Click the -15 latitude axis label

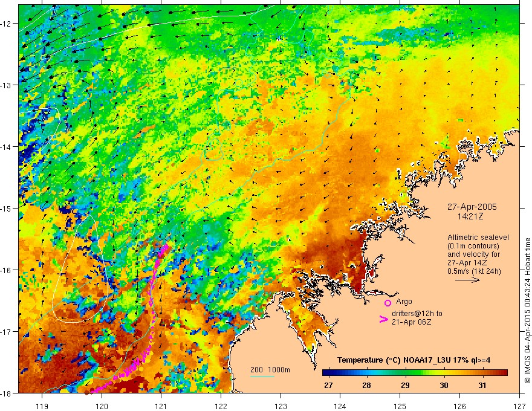pos(7,208)
